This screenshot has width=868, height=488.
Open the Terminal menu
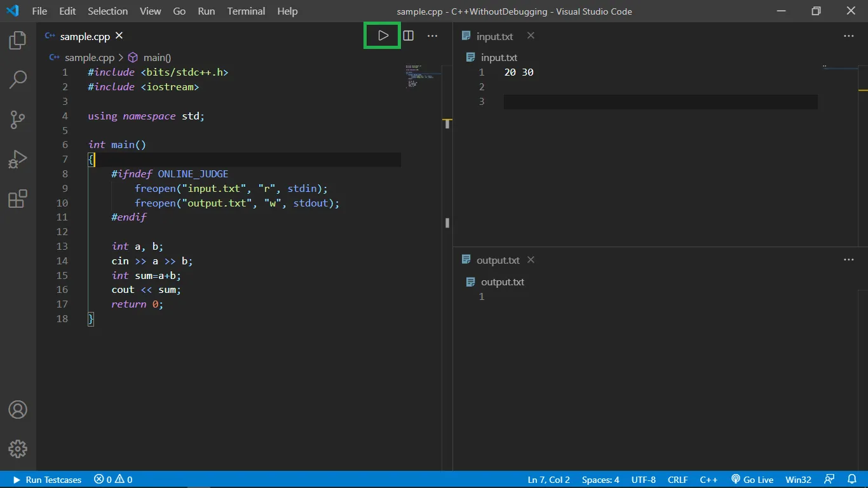[x=246, y=11]
